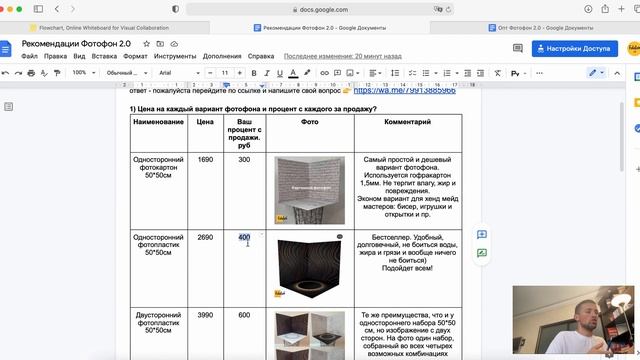Clear text formatting
Image resolution: width=640 pixels, height=360 pixels.
click(x=498, y=73)
